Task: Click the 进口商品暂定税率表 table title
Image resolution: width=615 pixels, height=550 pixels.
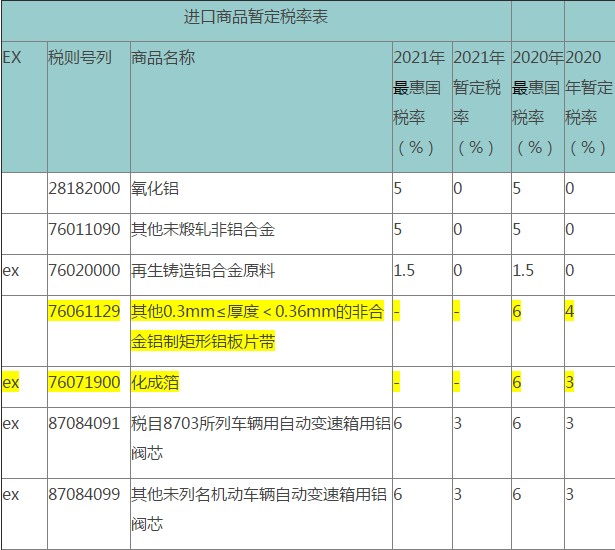Action: (x=256, y=18)
